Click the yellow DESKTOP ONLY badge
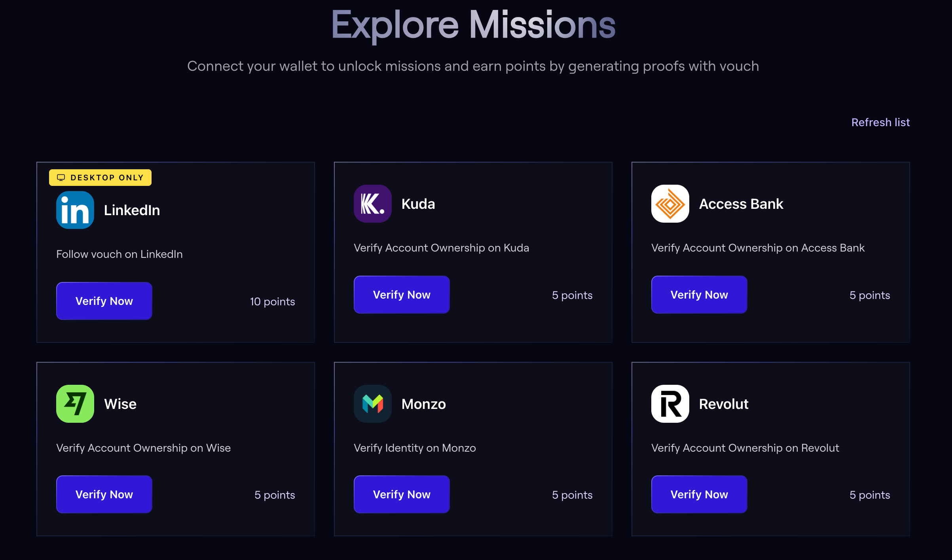 [x=101, y=178]
